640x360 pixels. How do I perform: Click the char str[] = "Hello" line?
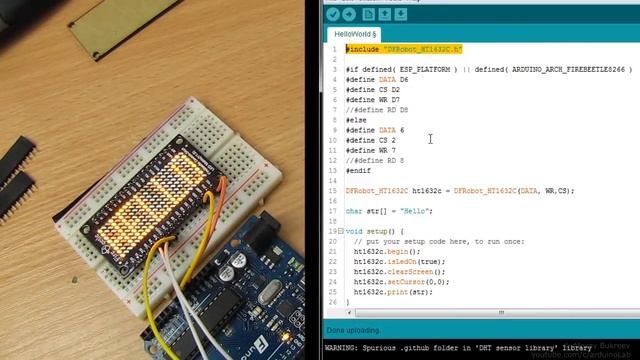click(x=389, y=211)
